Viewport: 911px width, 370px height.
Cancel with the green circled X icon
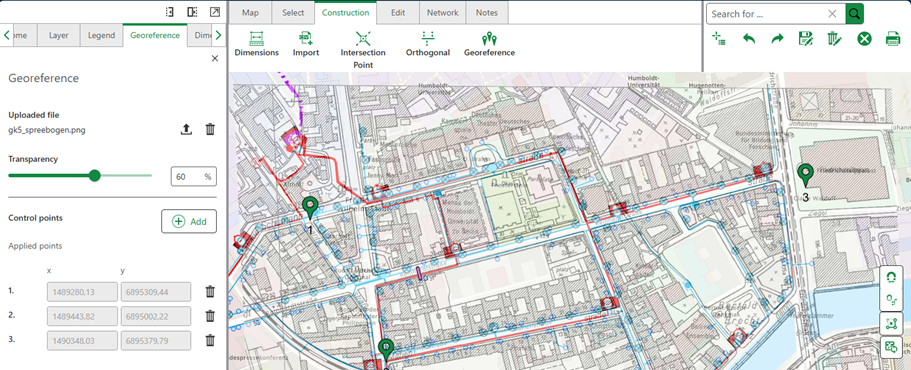(x=864, y=39)
